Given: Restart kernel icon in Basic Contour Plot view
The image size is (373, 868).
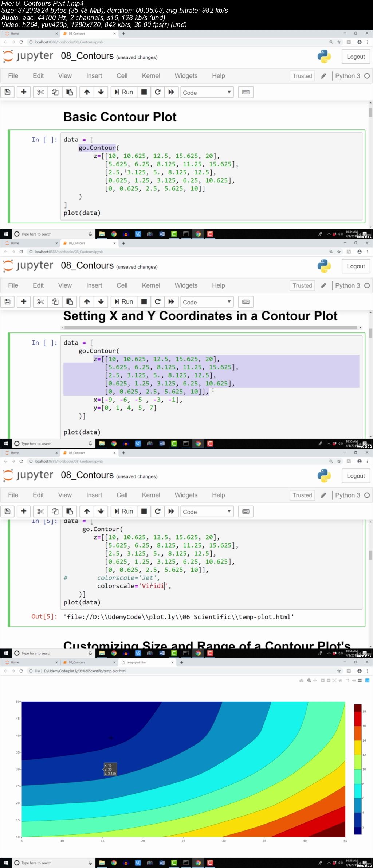Looking at the screenshot, I should click(x=158, y=92).
